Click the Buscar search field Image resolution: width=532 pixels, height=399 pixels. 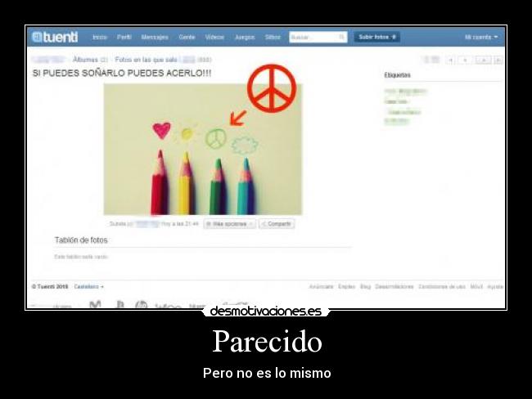click(x=318, y=37)
